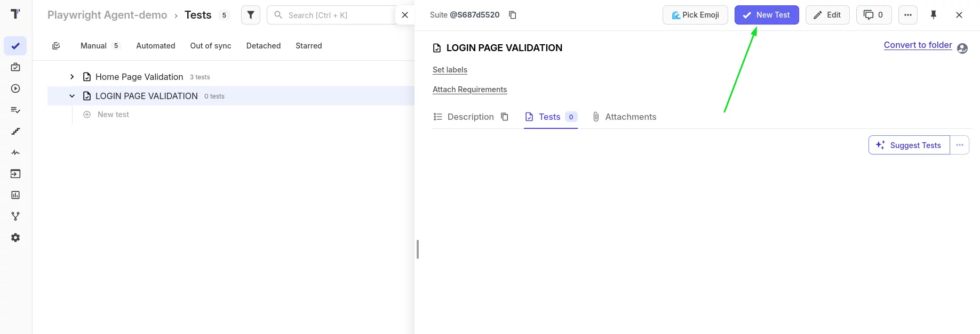The image size is (980, 334).
Task: Collapse LOGIN PAGE VALIDATION suite
Action: [x=72, y=96]
